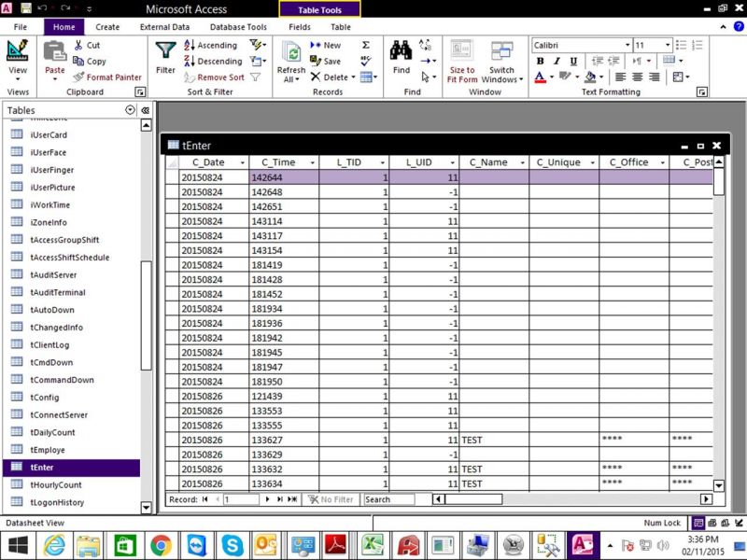
Task: Open the Database Tools tab
Action: click(238, 27)
